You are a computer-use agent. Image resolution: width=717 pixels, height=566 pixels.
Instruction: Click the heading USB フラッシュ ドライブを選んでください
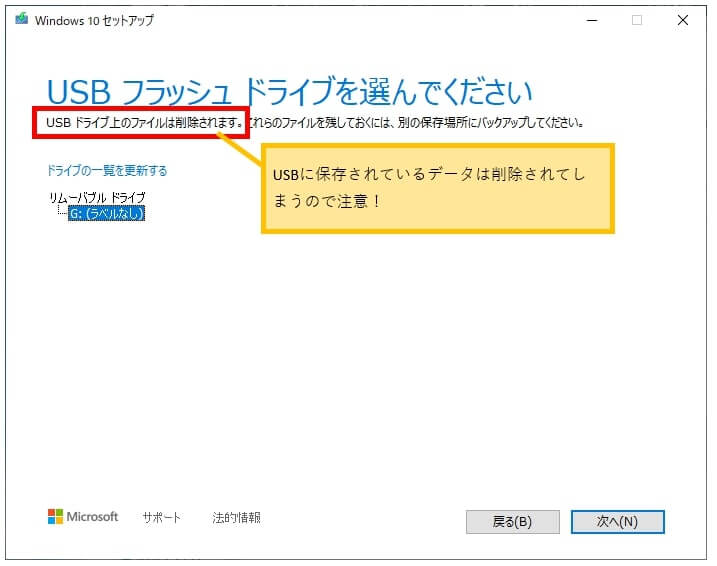point(290,91)
